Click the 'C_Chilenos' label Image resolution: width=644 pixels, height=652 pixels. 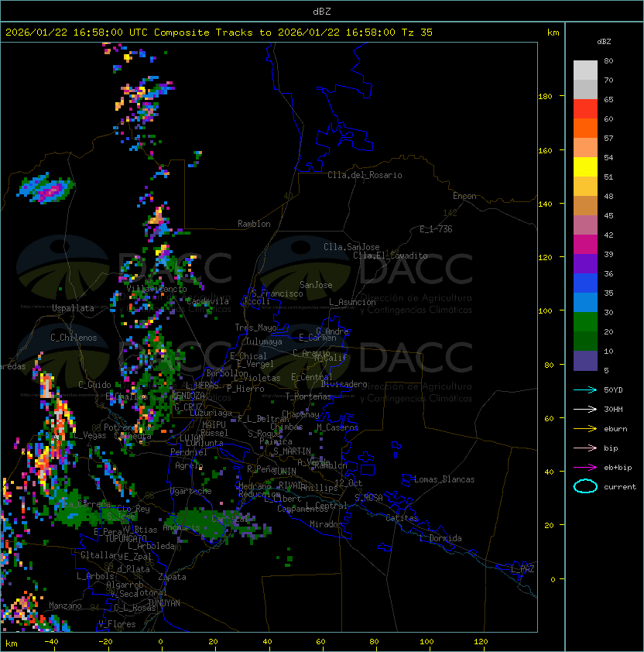tap(74, 338)
